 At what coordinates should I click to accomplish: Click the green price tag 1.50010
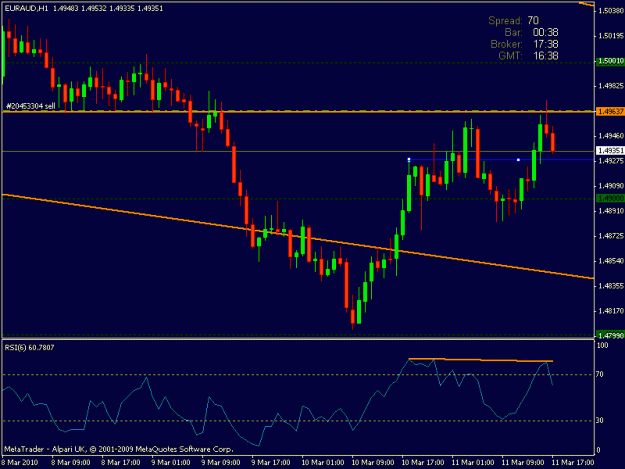(610, 61)
